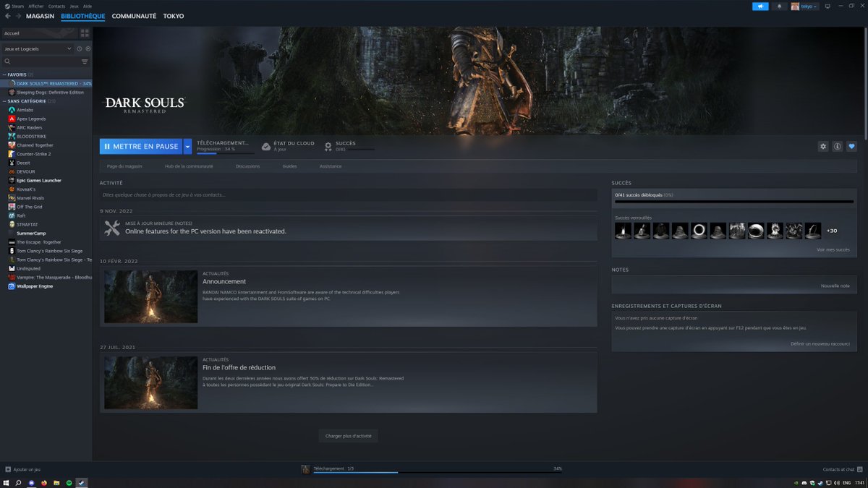Open the Guides tab

click(x=289, y=166)
